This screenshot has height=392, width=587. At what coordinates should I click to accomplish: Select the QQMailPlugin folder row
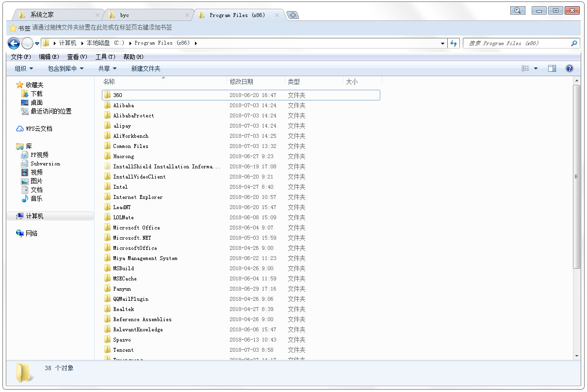coord(241,299)
